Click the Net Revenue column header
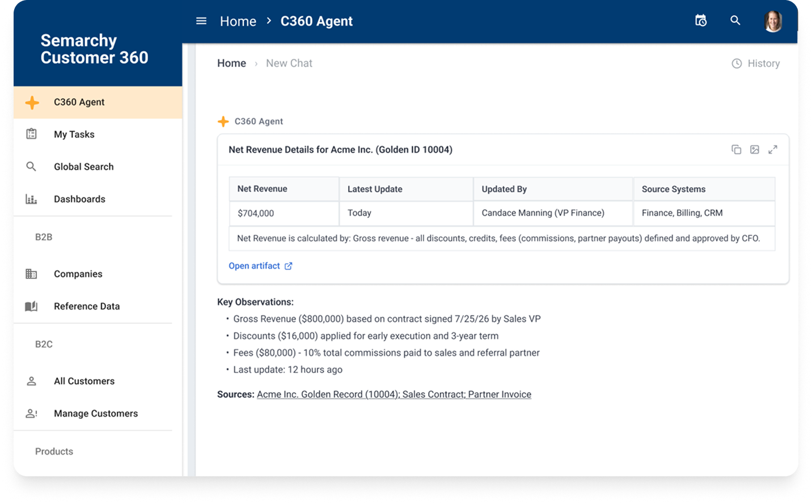 pyautogui.click(x=284, y=189)
